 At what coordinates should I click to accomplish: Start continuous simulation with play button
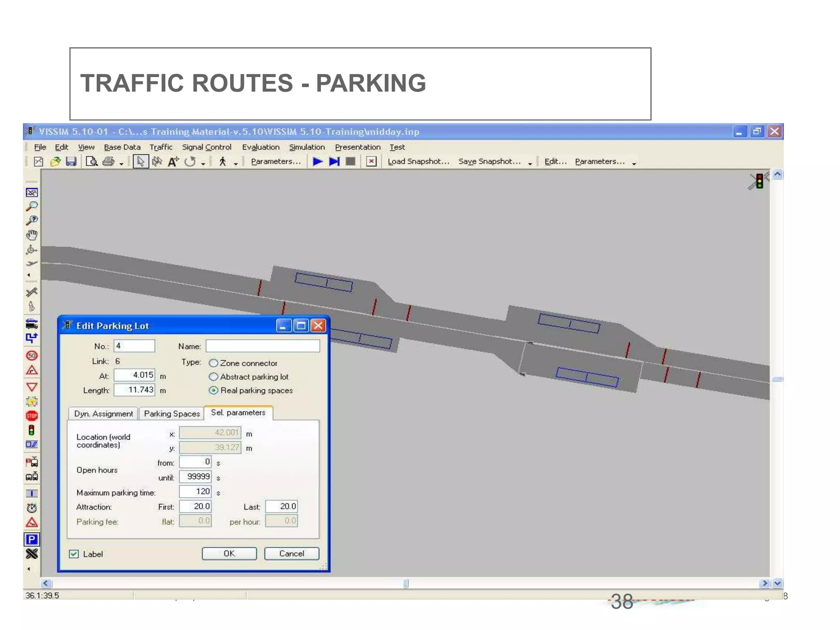[x=317, y=162]
